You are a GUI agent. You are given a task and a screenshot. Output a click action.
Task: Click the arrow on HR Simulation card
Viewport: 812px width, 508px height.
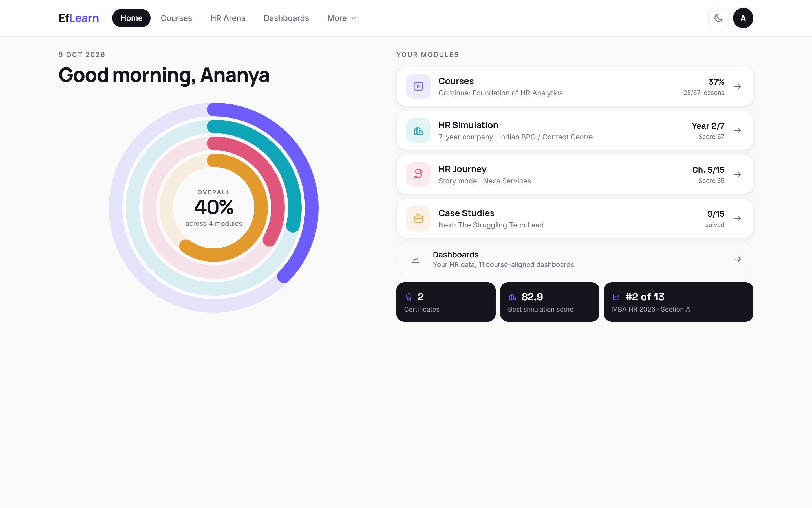tap(737, 130)
